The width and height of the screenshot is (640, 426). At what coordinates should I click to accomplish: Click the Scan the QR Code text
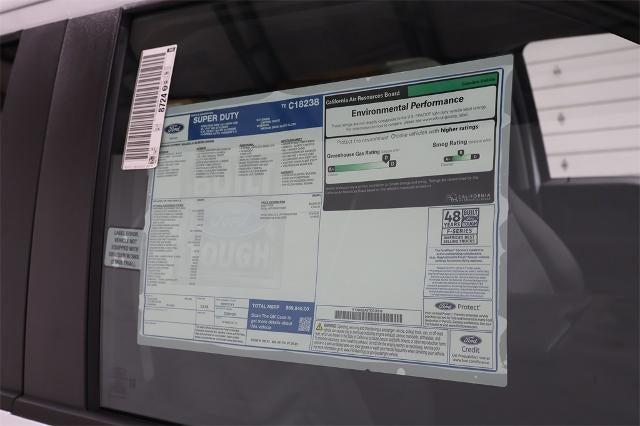click(271, 324)
